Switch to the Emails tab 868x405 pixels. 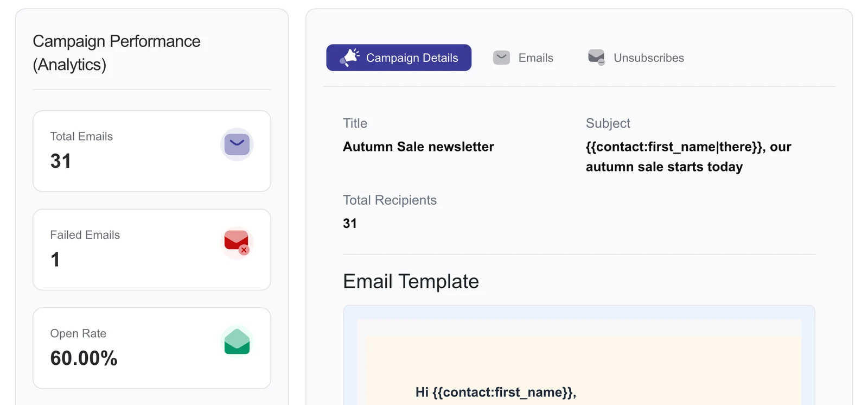[x=523, y=58]
